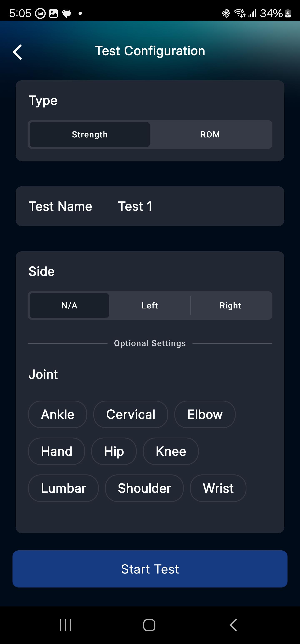Tap the battery indicator in status bar

coord(288,13)
